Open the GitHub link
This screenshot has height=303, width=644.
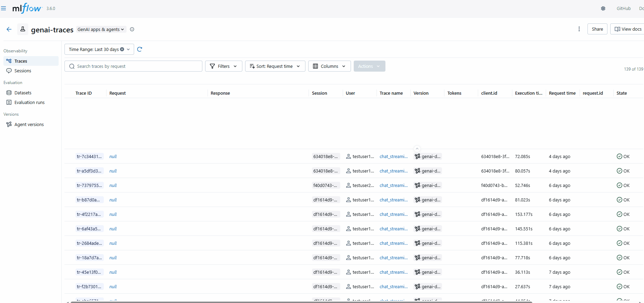[623, 8]
